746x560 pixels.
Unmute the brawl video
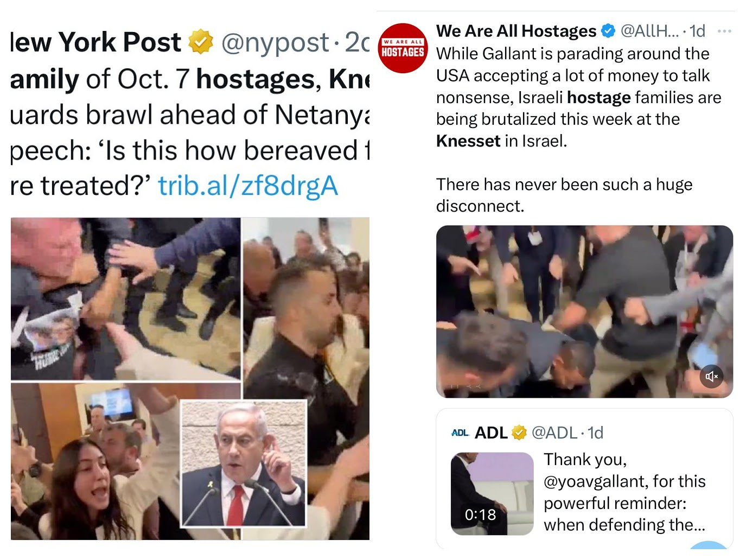(x=711, y=376)
